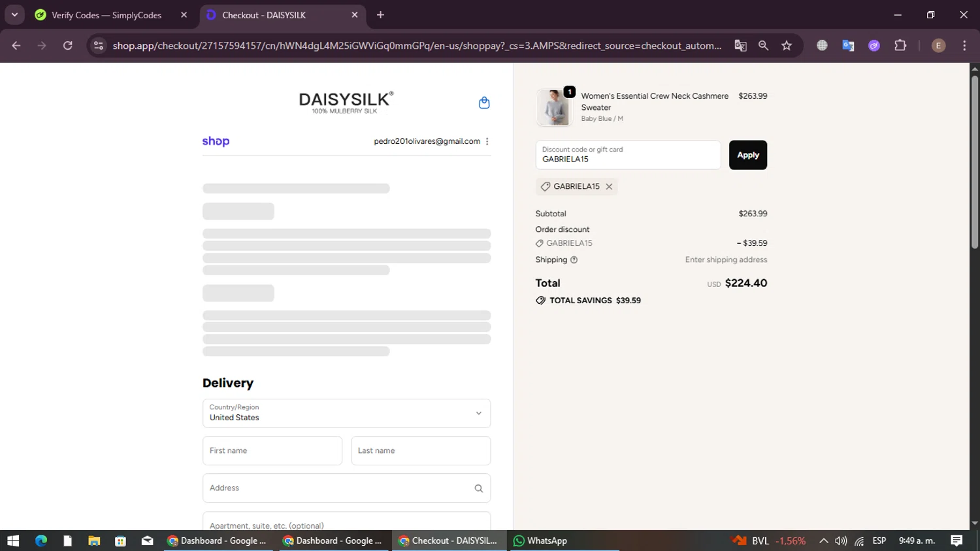Click the globe extension icon
The height and width of the screenshot is (551, 980).
(x=822, y=46)
